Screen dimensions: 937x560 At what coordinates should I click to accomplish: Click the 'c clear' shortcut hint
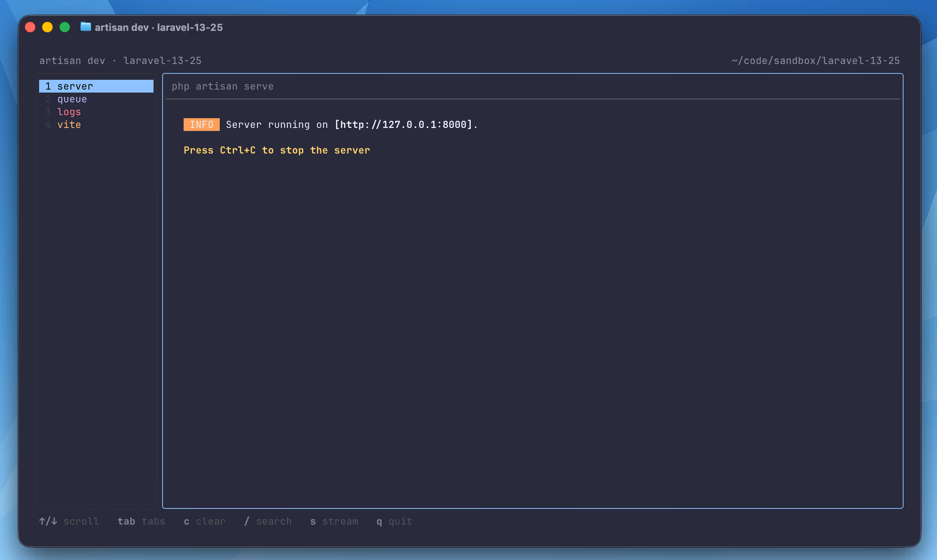204,521
